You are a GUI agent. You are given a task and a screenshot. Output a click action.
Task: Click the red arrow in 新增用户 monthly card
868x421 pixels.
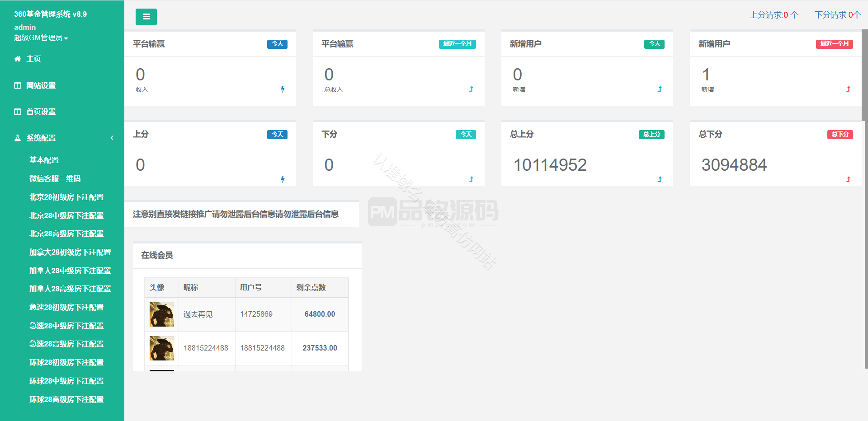[x=849, y=89]
